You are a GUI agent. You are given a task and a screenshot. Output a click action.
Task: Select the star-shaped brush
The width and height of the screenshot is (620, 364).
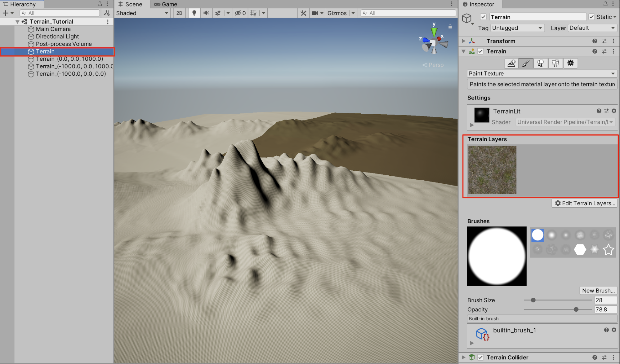tap(608, 249)
